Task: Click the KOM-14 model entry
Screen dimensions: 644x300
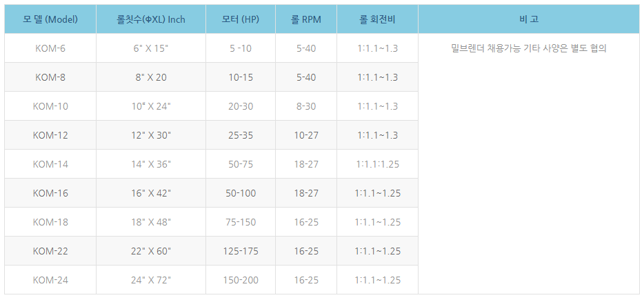Action: (x=50, y=164)
